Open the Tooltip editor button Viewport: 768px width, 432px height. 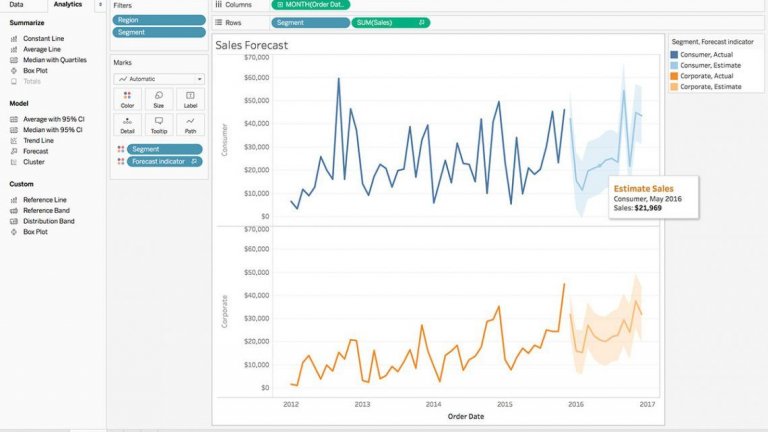coord(158,125)
